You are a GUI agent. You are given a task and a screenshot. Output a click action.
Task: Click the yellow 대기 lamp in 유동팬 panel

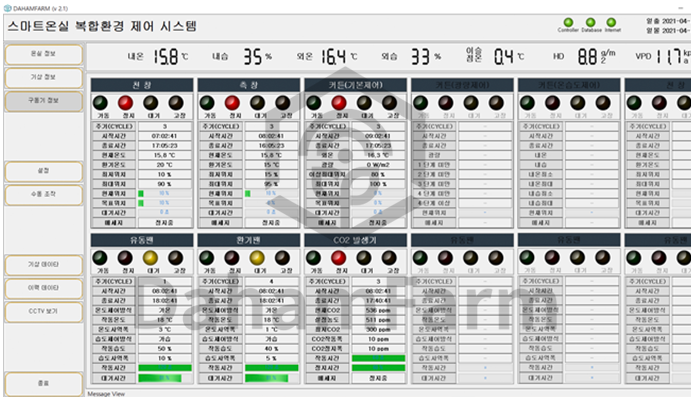pyautogui.click(x=150, y=258)
